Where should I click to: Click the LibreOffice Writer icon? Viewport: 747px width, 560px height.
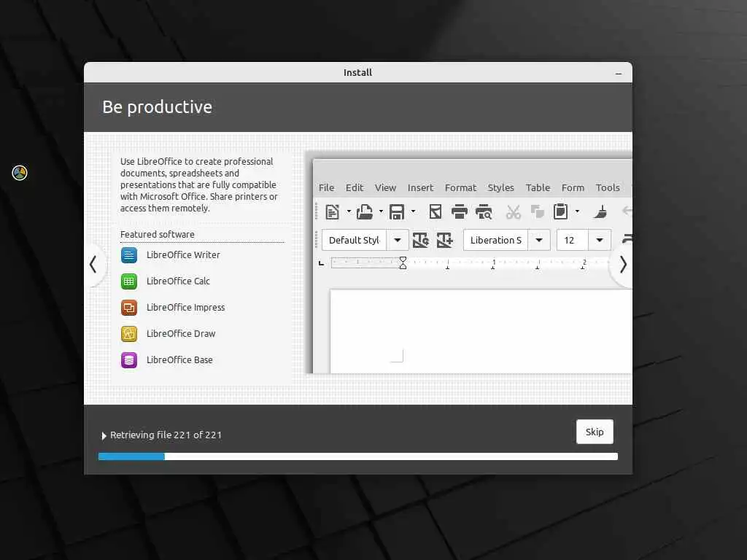pyautogui.click(x=128, y=255)
